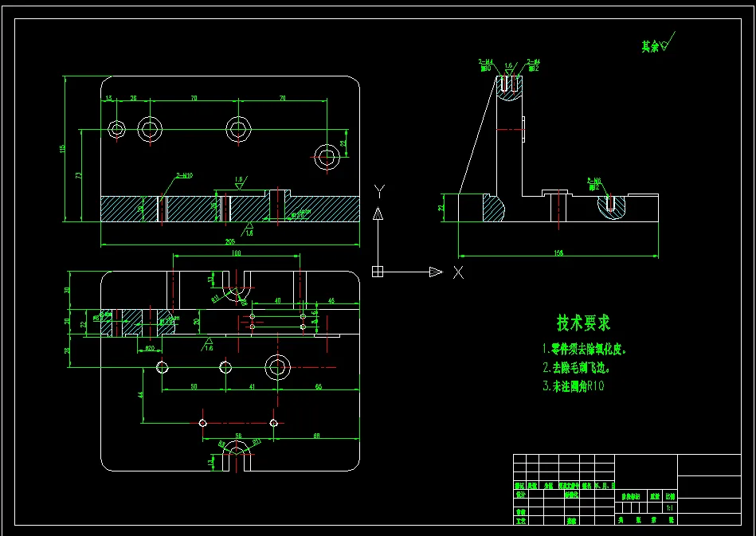Click the 56 hole spacing dimension
Image resolution: width=756 pixels, height=536 pixels.
pos(238,436)
